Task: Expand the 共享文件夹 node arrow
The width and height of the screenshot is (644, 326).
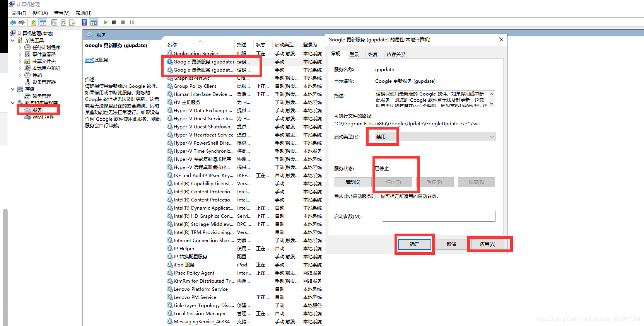Action: point(20,61)
